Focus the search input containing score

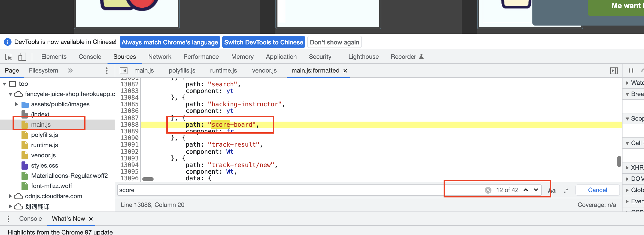[299, 190]
